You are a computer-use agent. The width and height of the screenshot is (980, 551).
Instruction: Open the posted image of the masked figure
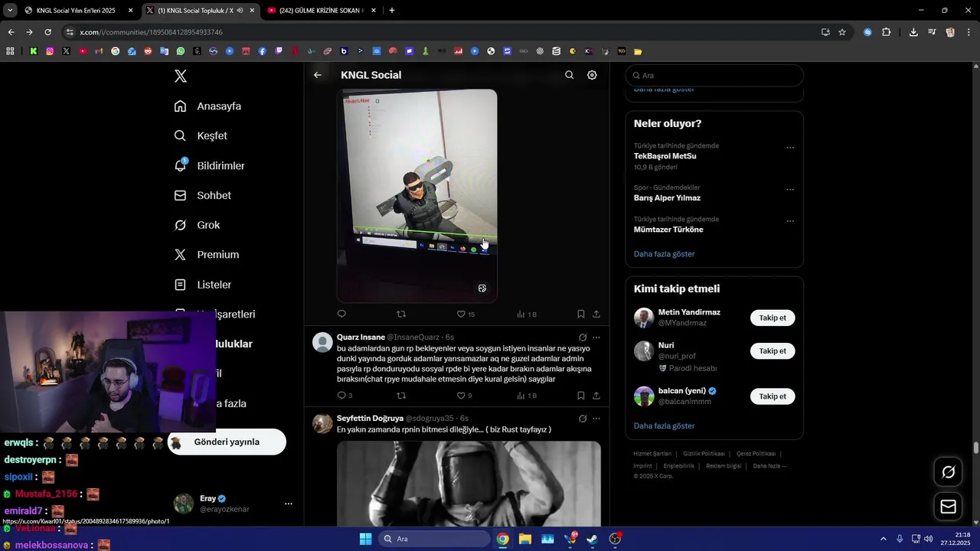[417, 196]
